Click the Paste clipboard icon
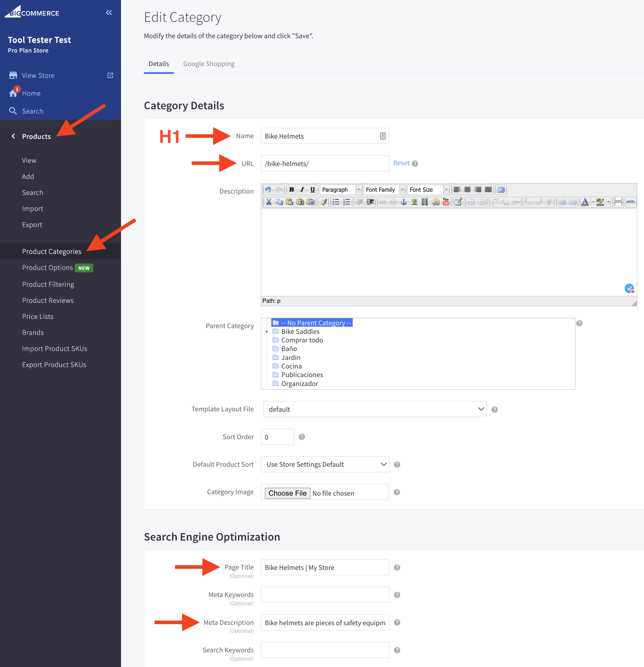644x667 pixels. click(x=290, y=202)
